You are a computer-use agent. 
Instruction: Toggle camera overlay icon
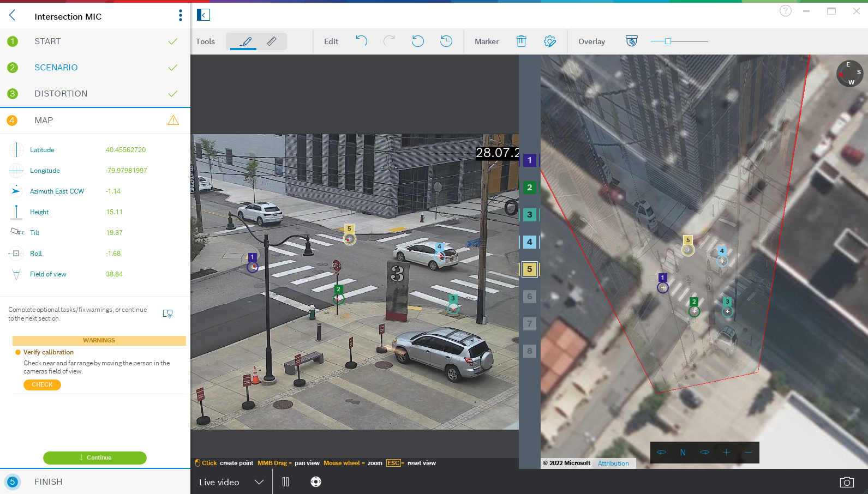tap(631, 41)
